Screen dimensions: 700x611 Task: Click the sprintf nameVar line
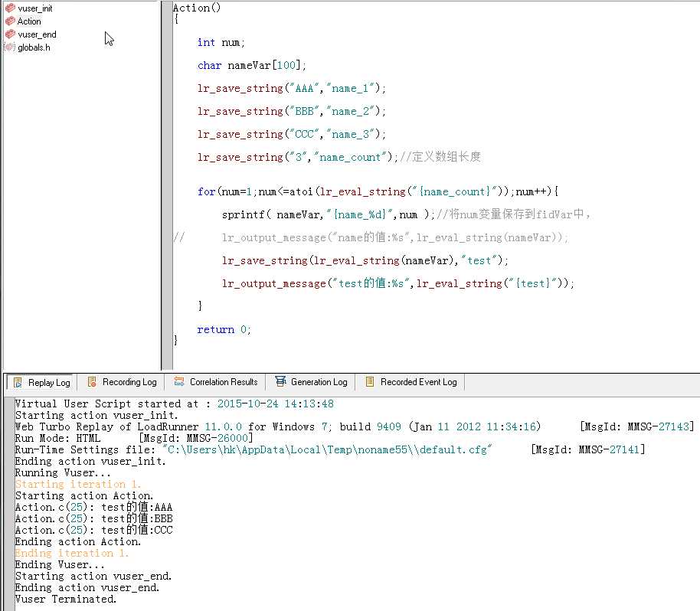[406, 214]
